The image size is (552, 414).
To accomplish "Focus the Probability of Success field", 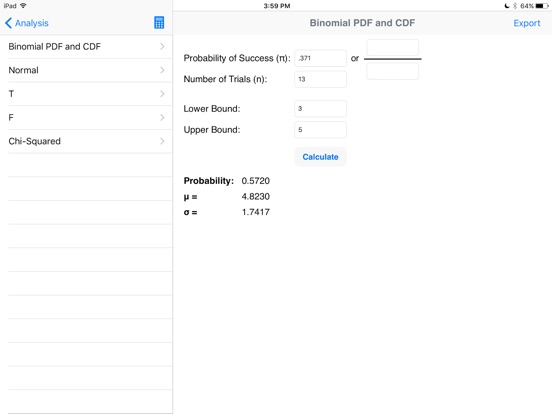I will pos(320,58).
